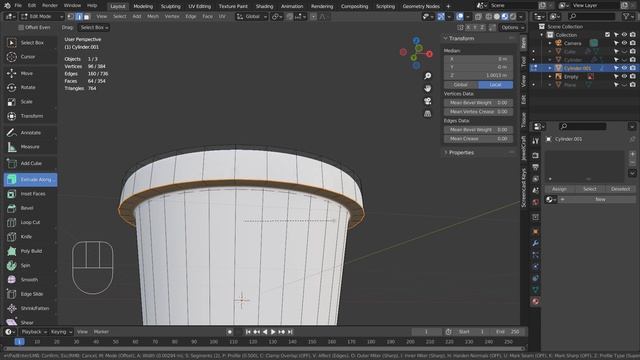The image size is (640, 360).
Task: Click the Assign material button
Action: tap(559, 189)
